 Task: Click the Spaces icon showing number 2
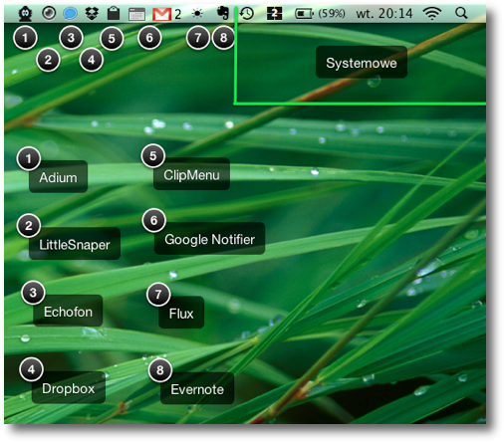coord(275,14)
